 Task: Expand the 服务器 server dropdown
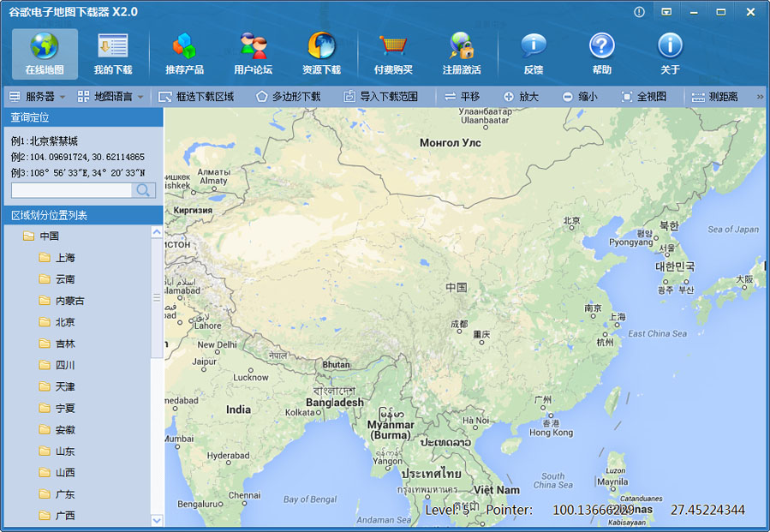tap(38, 97)
